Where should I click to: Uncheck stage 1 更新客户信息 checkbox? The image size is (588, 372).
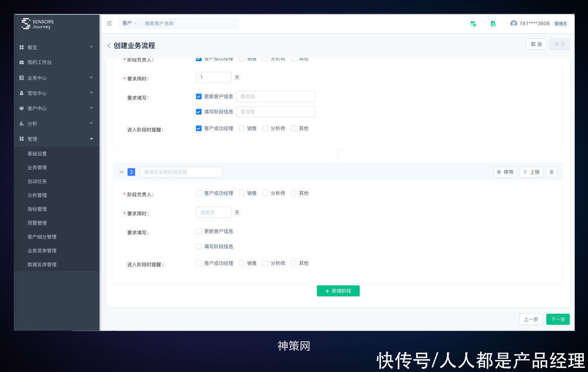click(199, 97)
